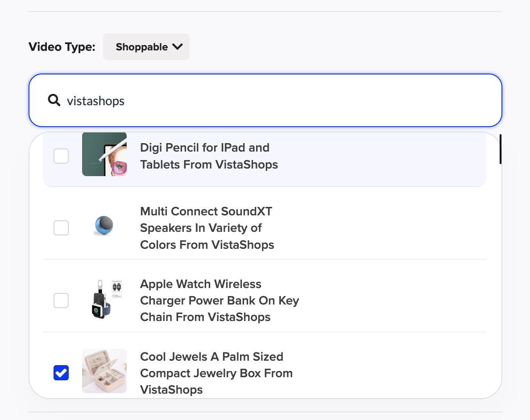Focus the product search input field
The width and height of the screenshot is (530, 420).
click(290, 100)
